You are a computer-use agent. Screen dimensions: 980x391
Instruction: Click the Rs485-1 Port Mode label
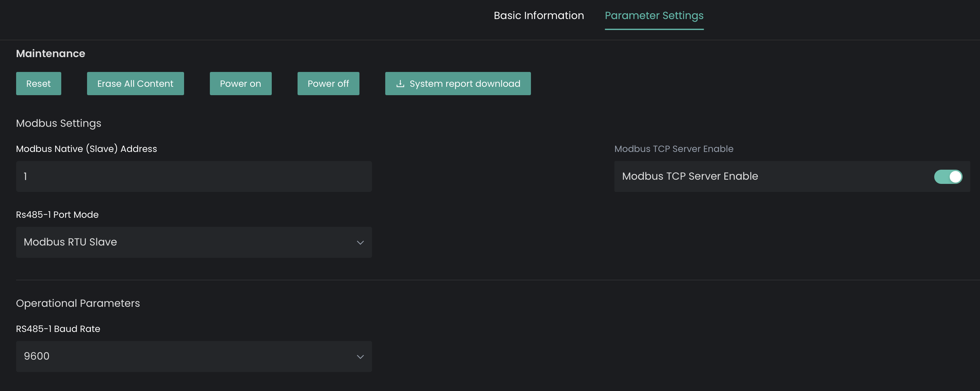tap(57, 215)
